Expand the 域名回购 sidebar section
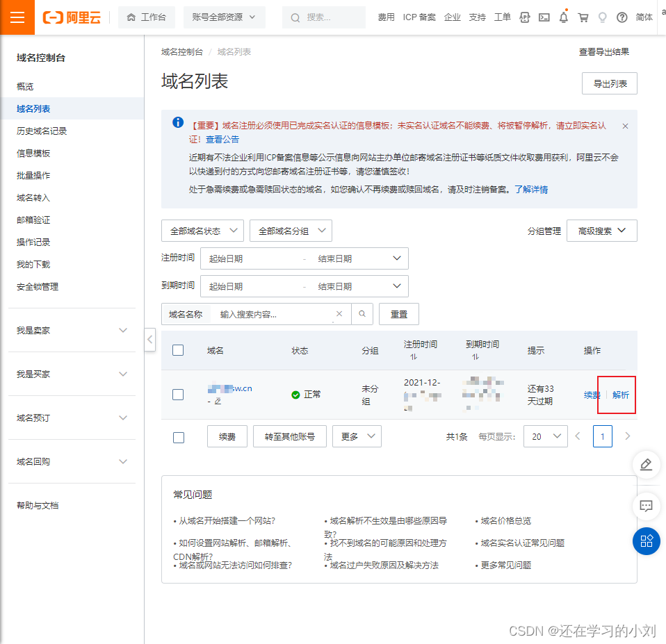 click(x=72, y=461)
